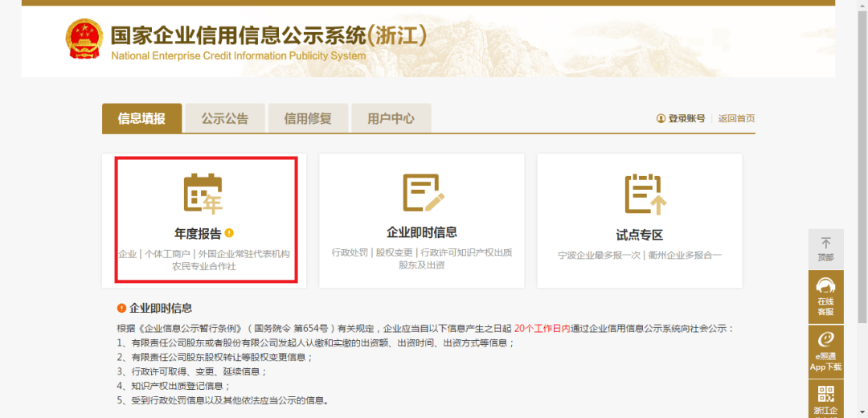The height and width of the screenshot is (418, 868).
Task: Click 企业 under 年度报告
Action: point(127,254)
